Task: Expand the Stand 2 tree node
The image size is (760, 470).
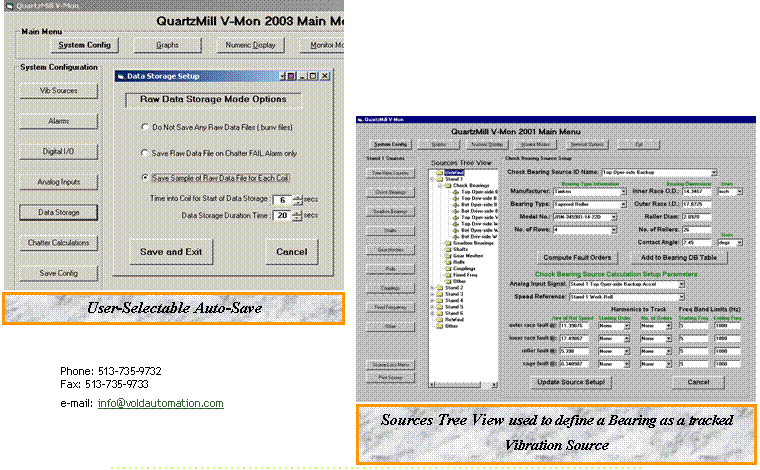Action: tap(433, 287)
